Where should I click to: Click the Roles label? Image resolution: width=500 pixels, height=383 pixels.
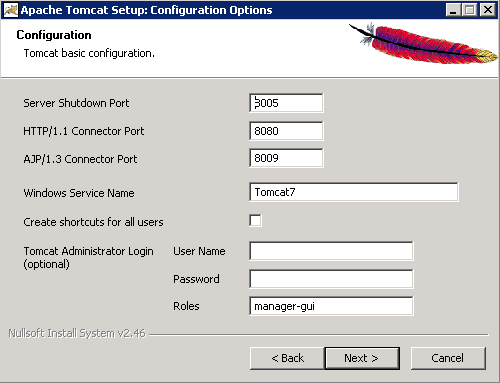point(186,306)
